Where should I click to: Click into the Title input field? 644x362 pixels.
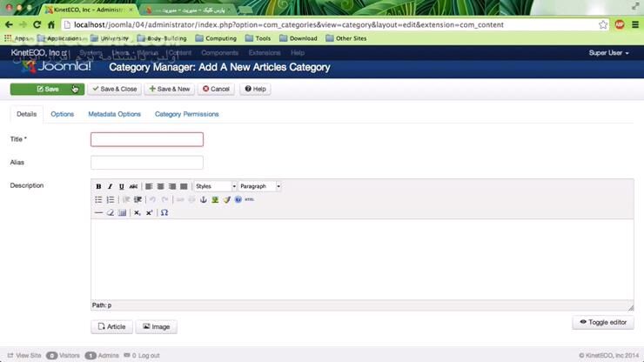(x=146, y=139)
